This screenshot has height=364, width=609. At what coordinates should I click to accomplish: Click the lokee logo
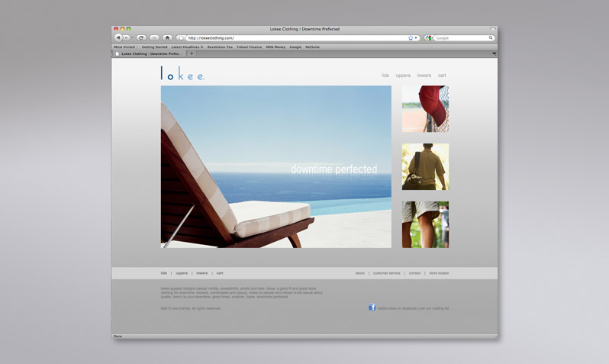pos(182,74)
